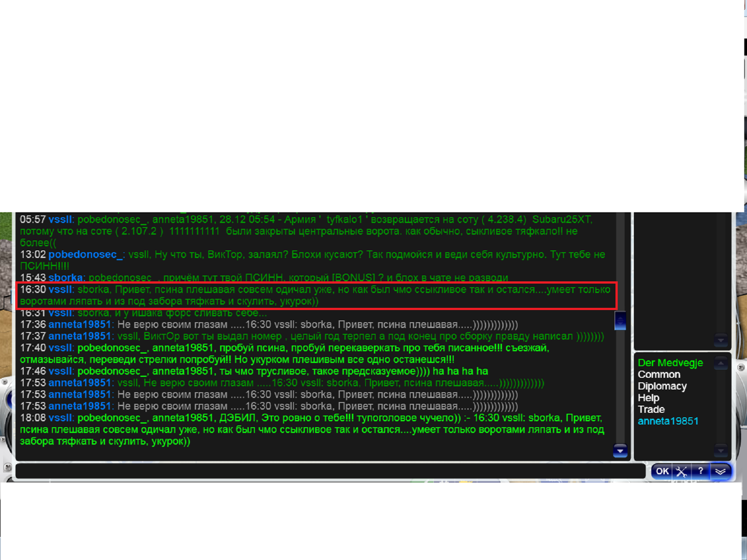Open the Help chat channel
The width and height of the screenshot is (747, 560).
point(648,398)
